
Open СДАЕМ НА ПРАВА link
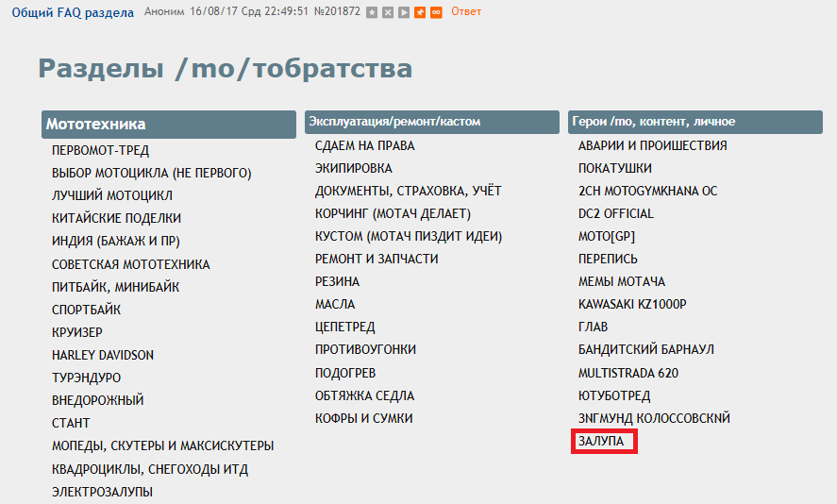(364, 145)
